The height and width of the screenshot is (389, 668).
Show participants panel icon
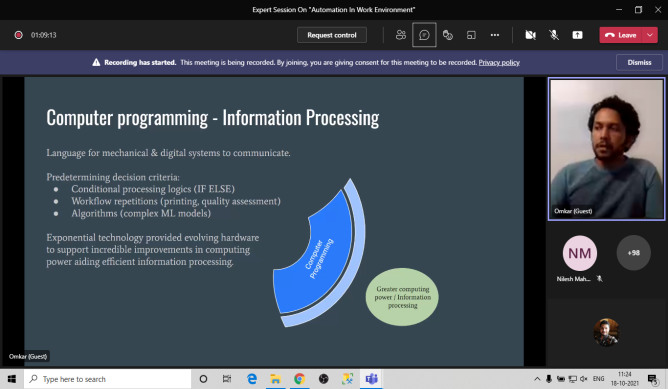[x=400, y=35]
